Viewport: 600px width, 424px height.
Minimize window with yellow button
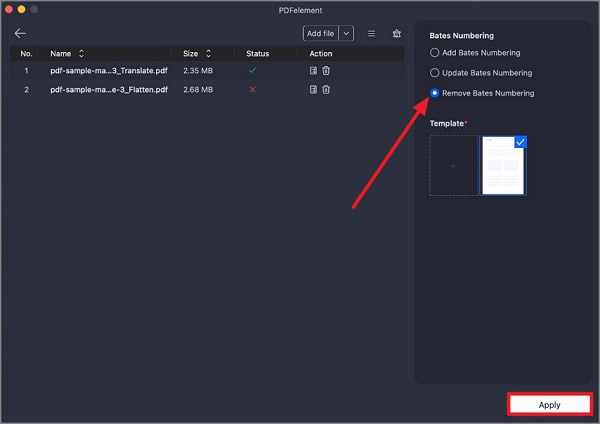click(x=21, y=9)
